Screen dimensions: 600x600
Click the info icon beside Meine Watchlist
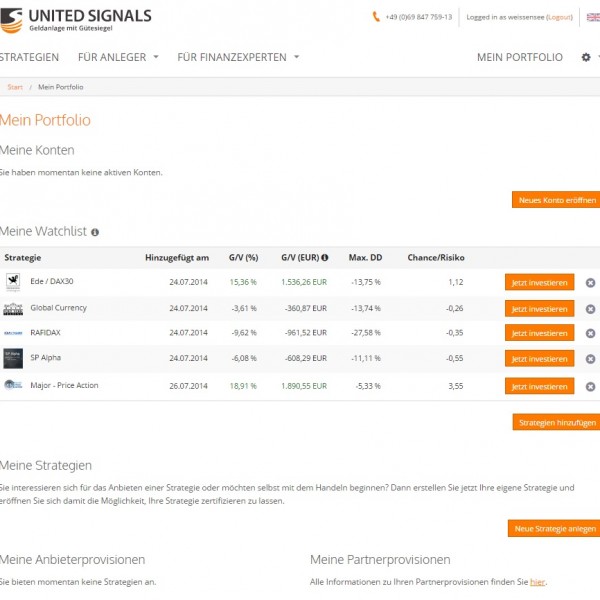coord(95,232)
